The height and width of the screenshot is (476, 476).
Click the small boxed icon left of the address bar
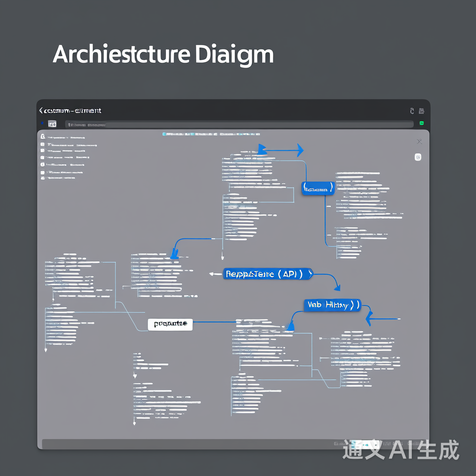52,124
